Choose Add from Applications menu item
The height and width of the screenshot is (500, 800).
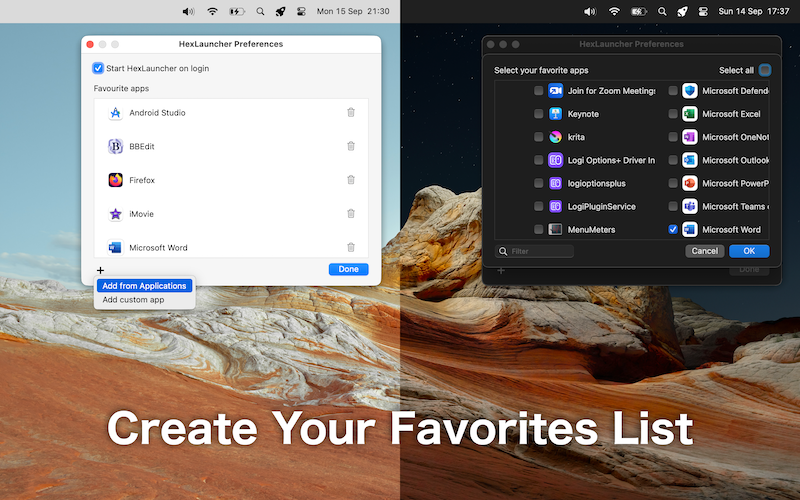[144, 286]
